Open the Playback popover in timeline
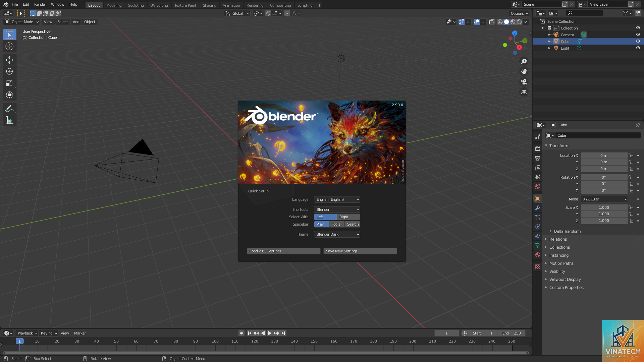This screenshot has height=362, width=644. coord(27,333)
